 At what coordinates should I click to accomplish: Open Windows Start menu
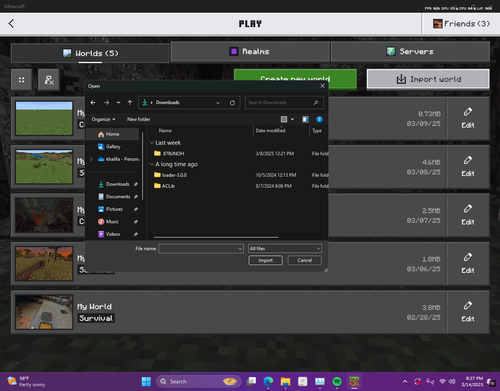click(x=146, y=382)
